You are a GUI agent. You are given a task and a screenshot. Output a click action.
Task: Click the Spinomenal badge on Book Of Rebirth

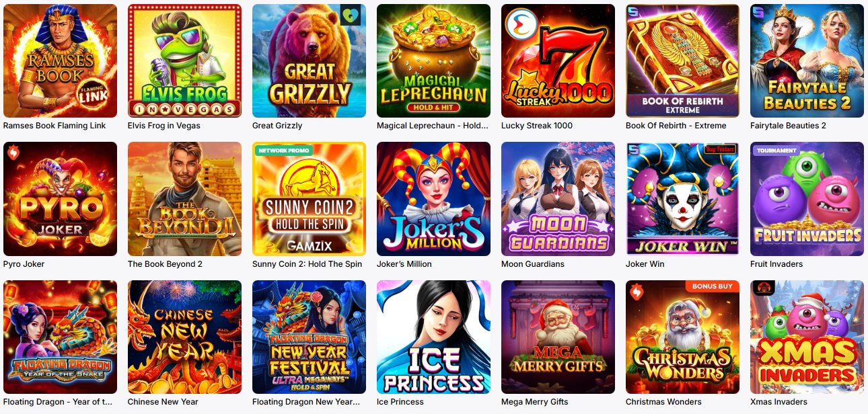634,11
